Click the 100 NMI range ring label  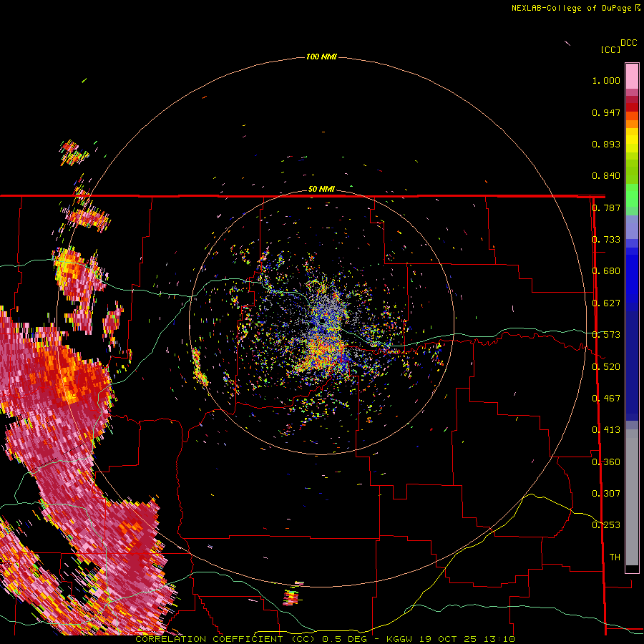[321, 57]
